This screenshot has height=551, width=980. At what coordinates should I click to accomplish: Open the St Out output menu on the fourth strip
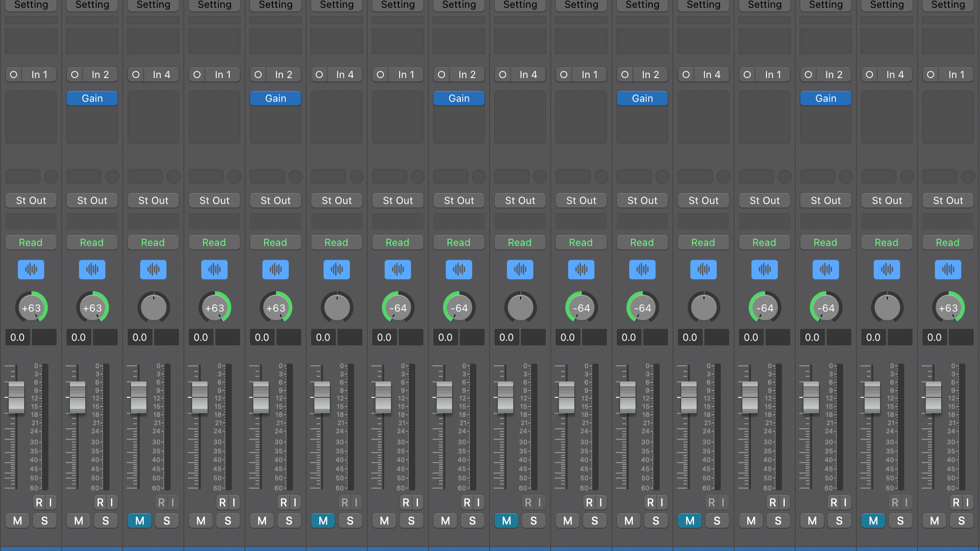click(214, 200)
